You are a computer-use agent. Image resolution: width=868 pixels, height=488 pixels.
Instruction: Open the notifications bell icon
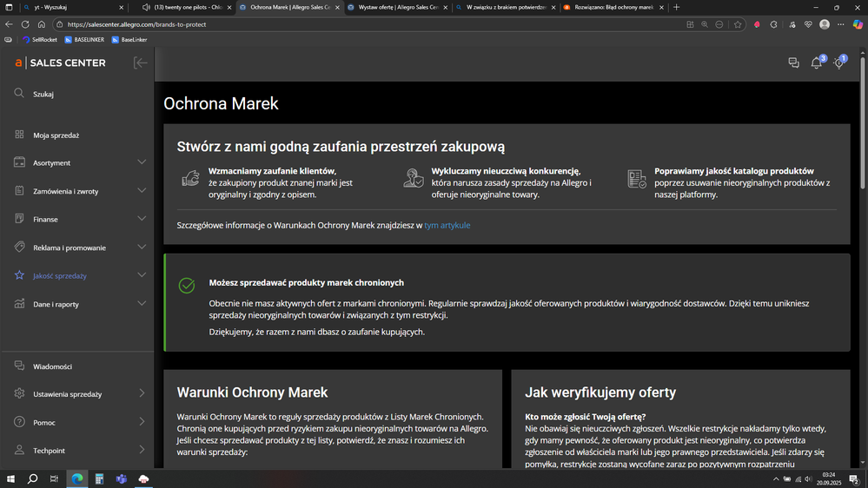coord(816,63)
